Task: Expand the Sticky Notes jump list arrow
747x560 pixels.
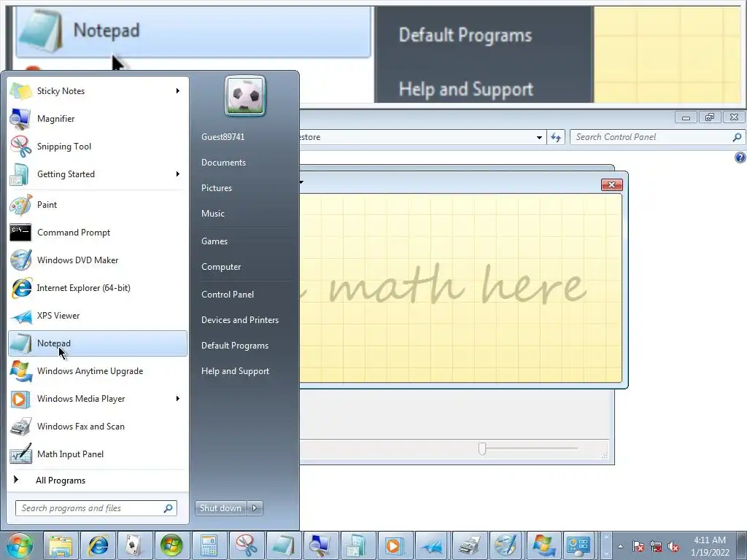Action: point(178,91)
